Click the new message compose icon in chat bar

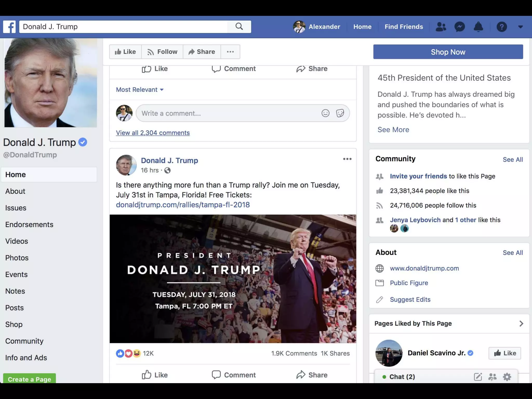point(478,377)
